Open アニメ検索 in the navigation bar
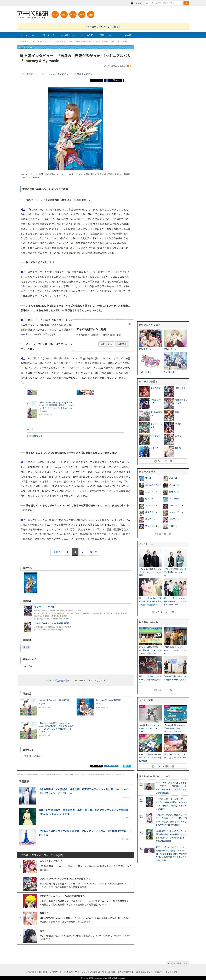Viewport: 206px width, 980px height. 87,35
